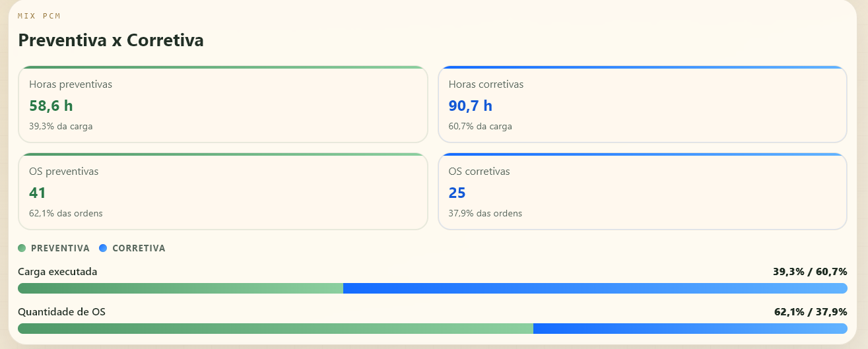Click the blue segment of Quantidade de OS bar
This screenshot has height=349, width=868.
[690, 329]
